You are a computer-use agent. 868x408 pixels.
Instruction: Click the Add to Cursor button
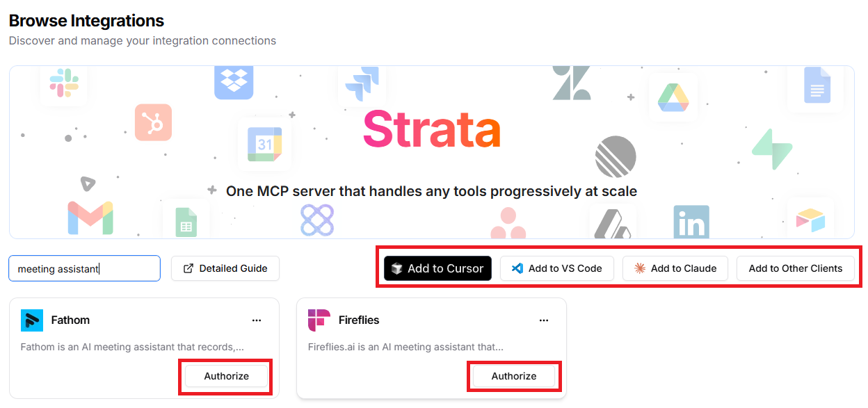(437, 268)
